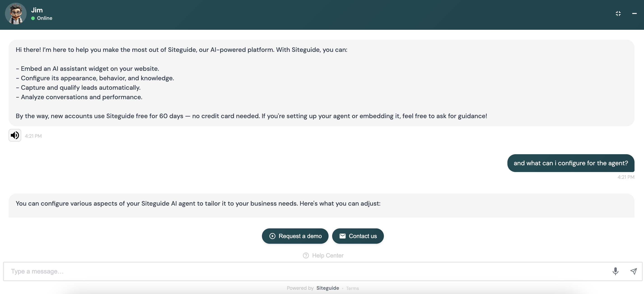
Task: Click the Request a demo button
Action: pos(295,236)
